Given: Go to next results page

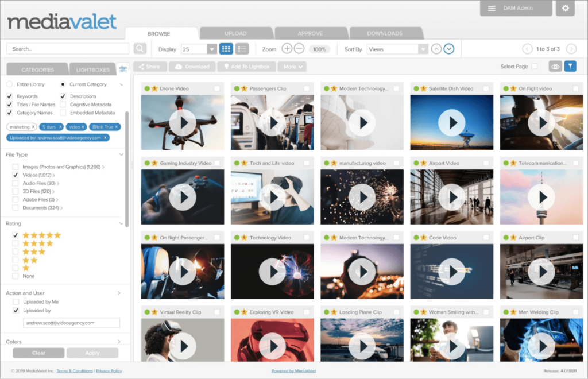Looking at the screenshot, I should pos(571,49).
